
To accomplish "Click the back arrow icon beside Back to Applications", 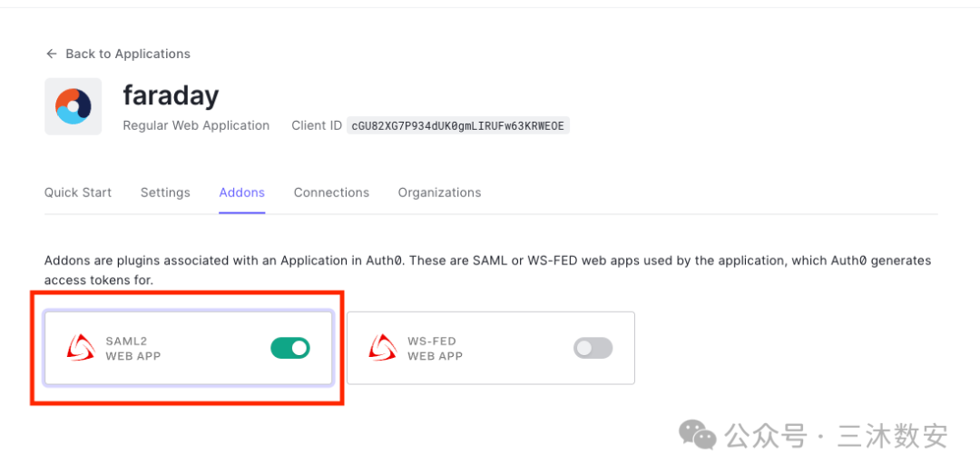I will coord(51,54).
